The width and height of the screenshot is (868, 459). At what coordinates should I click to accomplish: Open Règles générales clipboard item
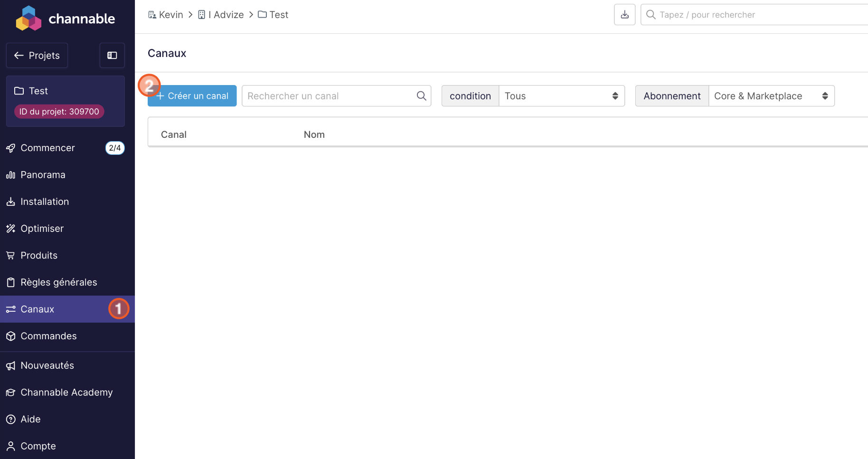[x=58, y=282]
